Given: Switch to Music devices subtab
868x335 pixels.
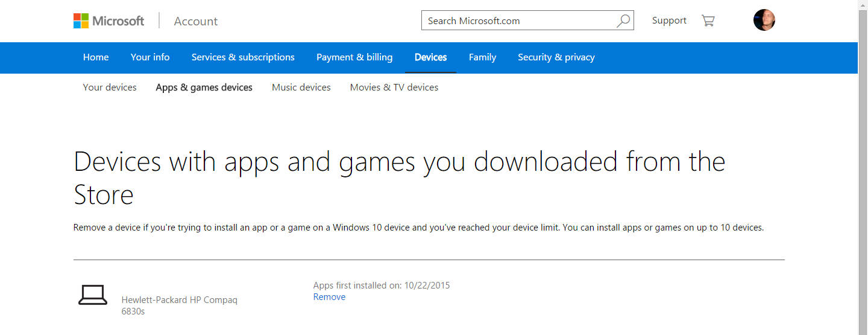Looking at the screenshot, I should 301,88.
